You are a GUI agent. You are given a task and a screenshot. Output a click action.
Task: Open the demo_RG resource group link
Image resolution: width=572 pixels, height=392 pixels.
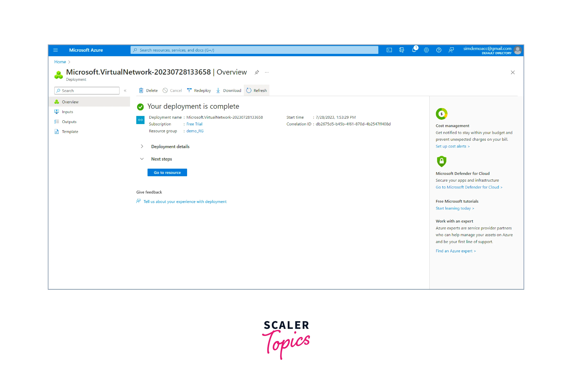195,131
